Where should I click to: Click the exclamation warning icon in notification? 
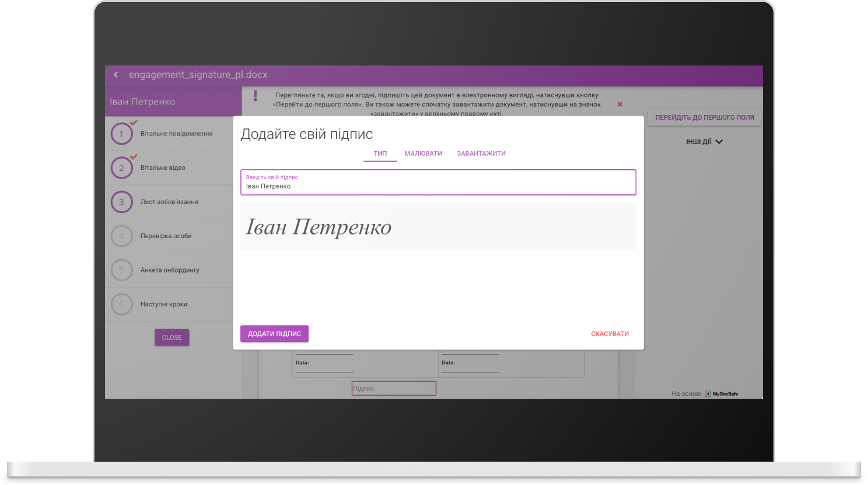(255, 96)
